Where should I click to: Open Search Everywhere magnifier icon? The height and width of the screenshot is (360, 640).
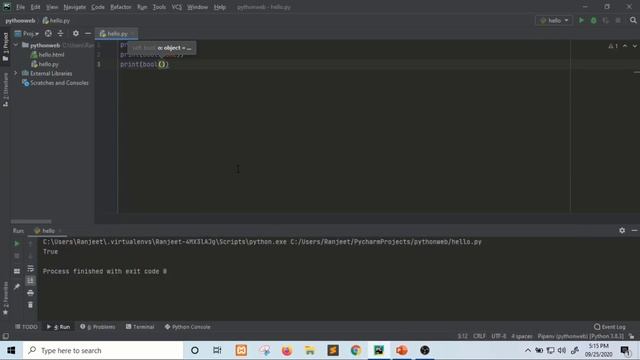click(633, 20)
